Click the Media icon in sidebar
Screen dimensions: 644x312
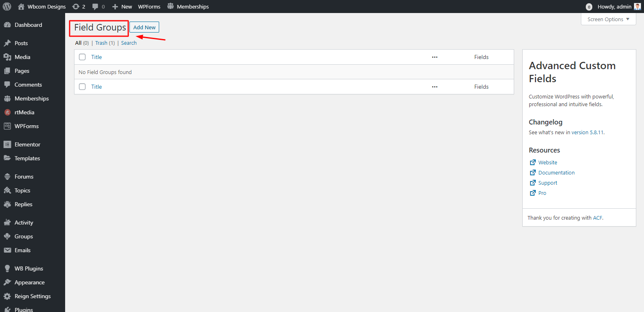pos(7,57)
